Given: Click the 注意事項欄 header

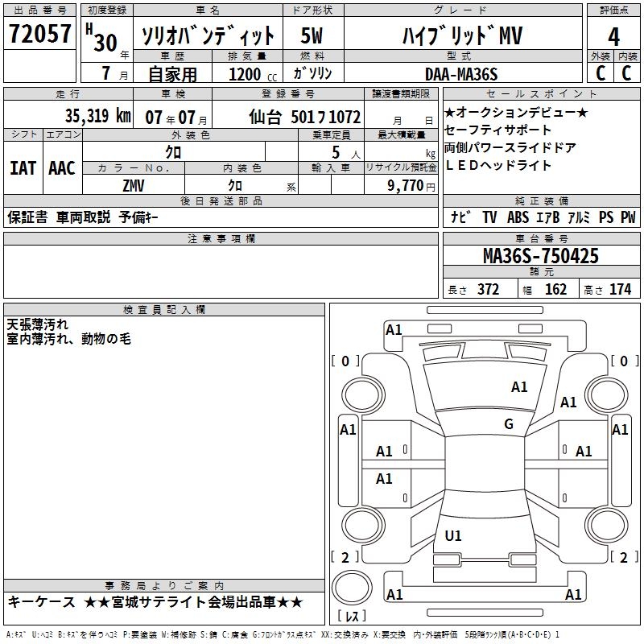Looking at the screenshot, I should pyautogui.click(x=221, y=238).
